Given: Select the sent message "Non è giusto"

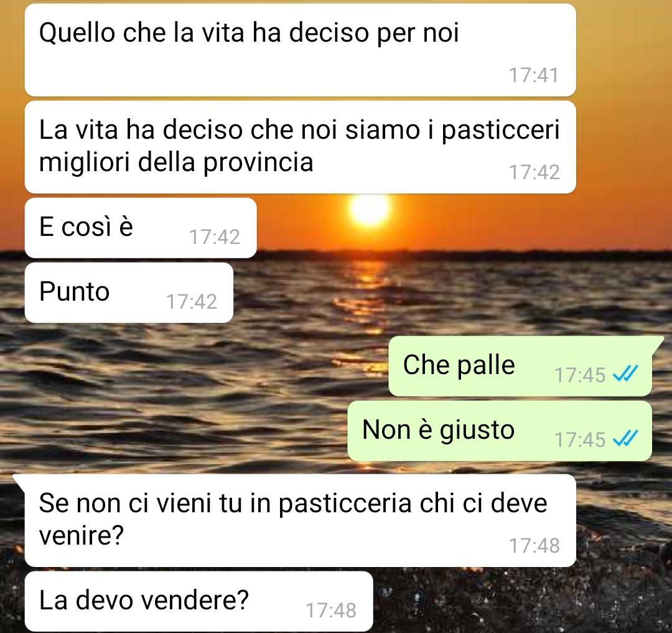Looking at the screenshot, I should pos(500,431).
